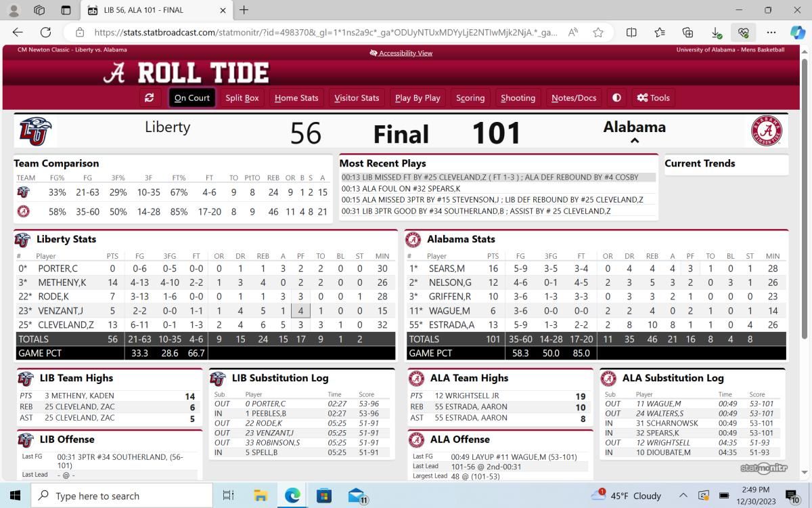Toggle the dark/light contrast mode icon

tap(616, 98)
